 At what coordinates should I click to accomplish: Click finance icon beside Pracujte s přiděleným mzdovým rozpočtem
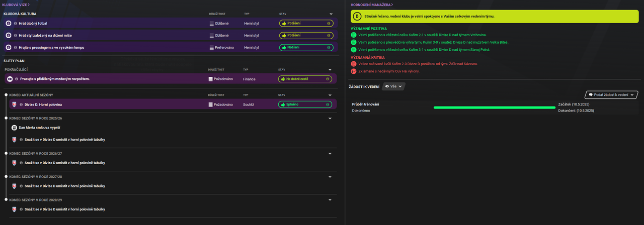pos(10,79)
